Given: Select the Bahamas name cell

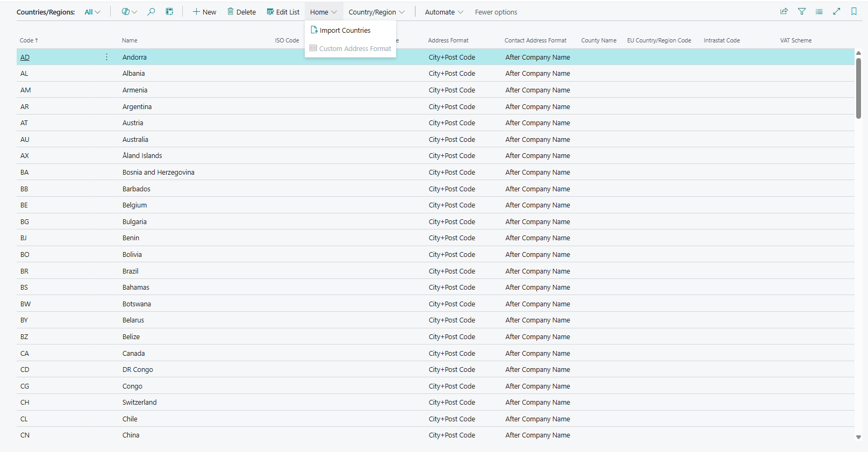Looking at the screenshot, I should 136,288.
